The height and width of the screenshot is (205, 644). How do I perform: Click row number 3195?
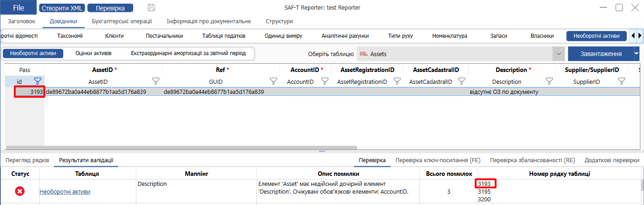pyautogui.click(x=484, y=191)
